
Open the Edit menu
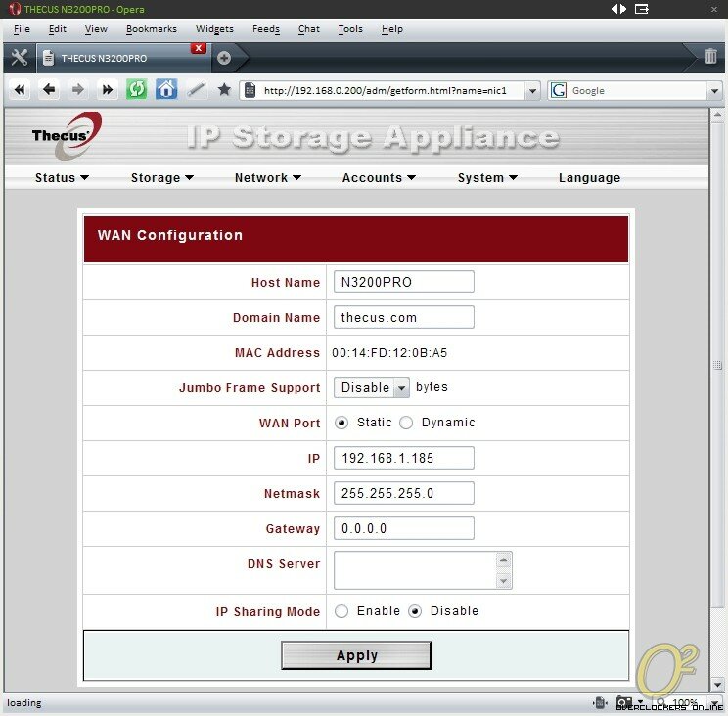point(58,29)
